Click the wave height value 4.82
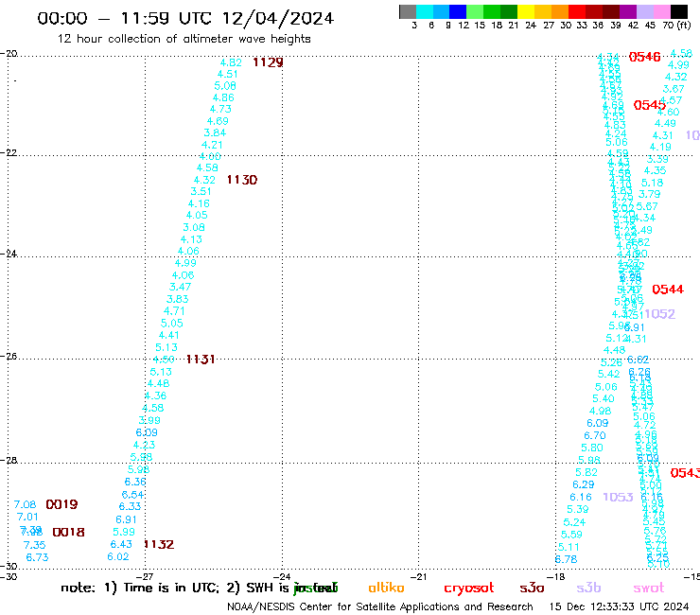Image resolution: width=700 pixels, height=615 pixels. click(x=231, y=63)
